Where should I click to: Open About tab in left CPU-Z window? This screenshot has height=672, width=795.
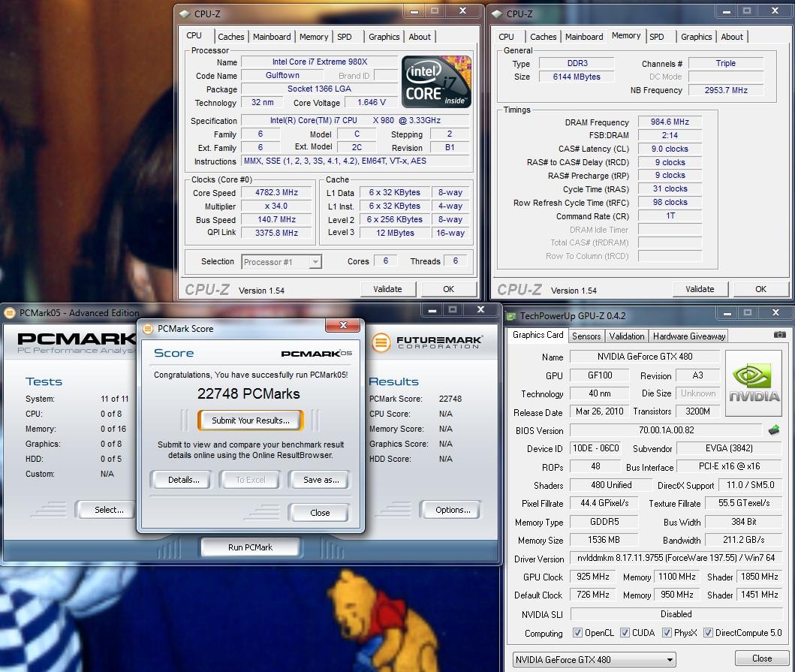tap(420, 37)
